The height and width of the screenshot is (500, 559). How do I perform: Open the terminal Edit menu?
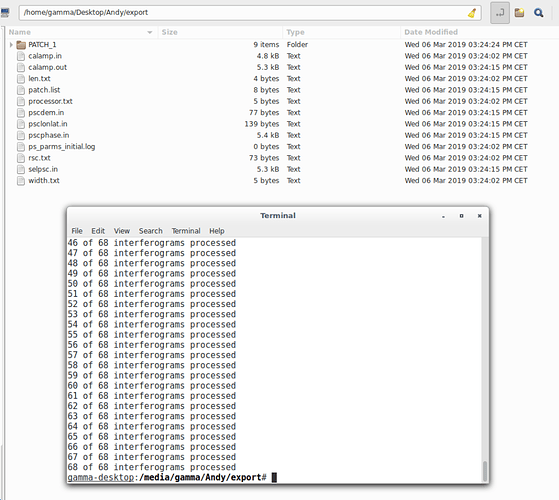[98, 231]
